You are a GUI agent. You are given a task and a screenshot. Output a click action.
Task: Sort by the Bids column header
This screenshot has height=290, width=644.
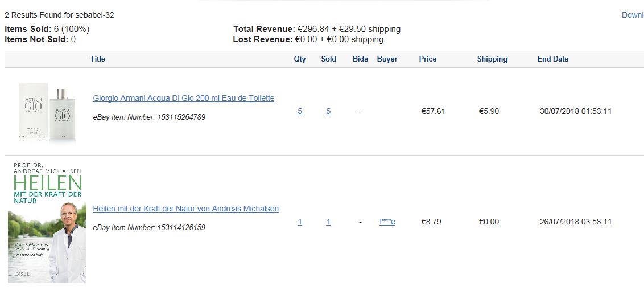[360, 59]
